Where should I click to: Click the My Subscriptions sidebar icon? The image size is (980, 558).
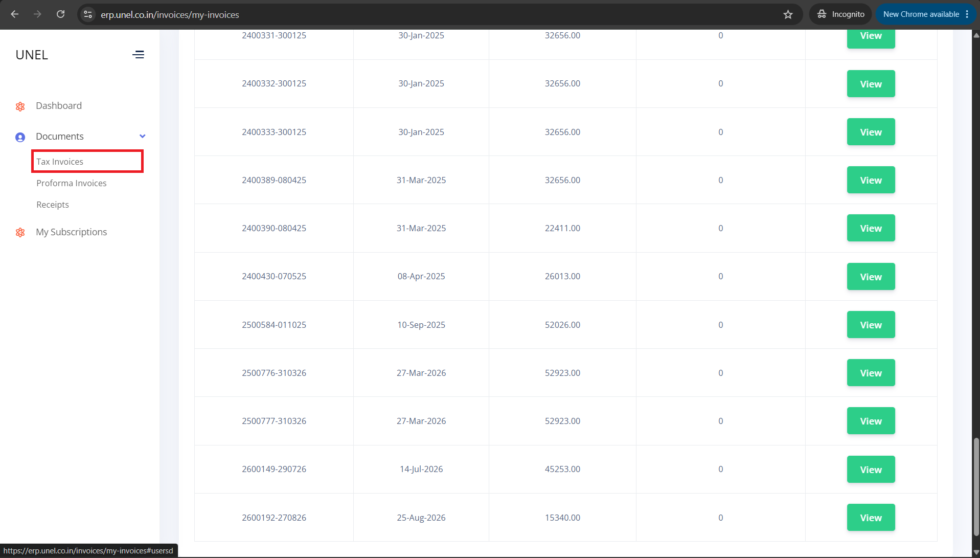tap(20, 232)
